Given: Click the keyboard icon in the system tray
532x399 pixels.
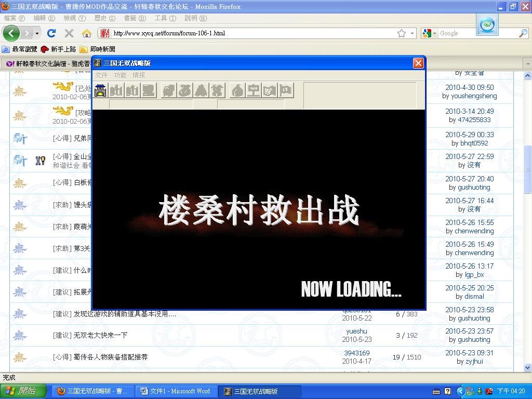Looking at the screenshot, I should click(x=436, y=392).
